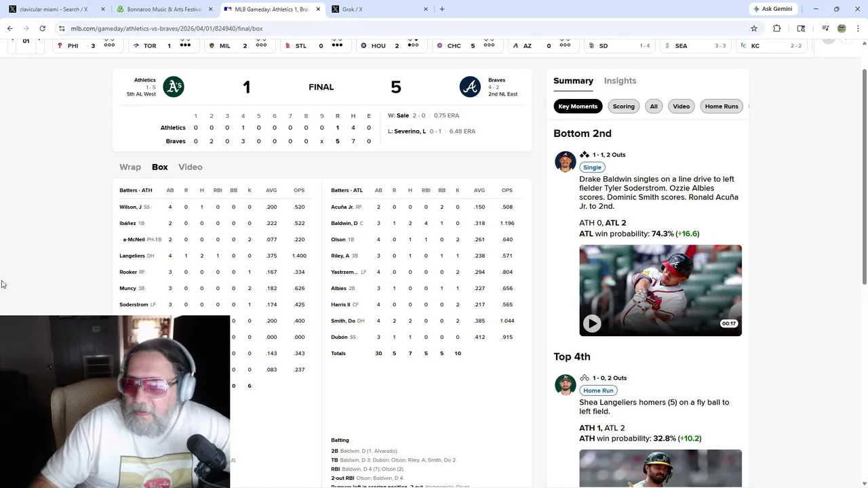Open Muncy player link
The image size is (868, 488).
click(127, 288)
